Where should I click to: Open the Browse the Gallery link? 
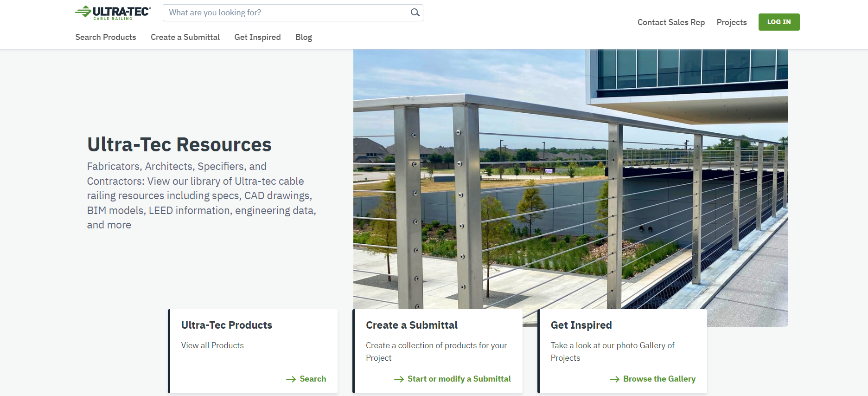tap(659, 379)
